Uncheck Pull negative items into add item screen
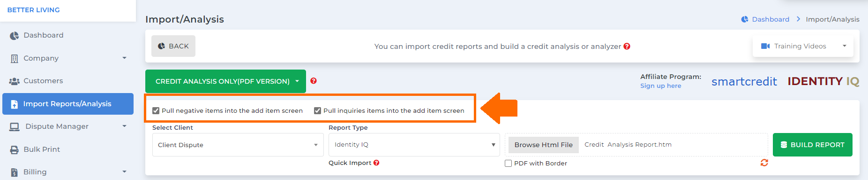The image size is (868, 180). (x=156, y=111)
